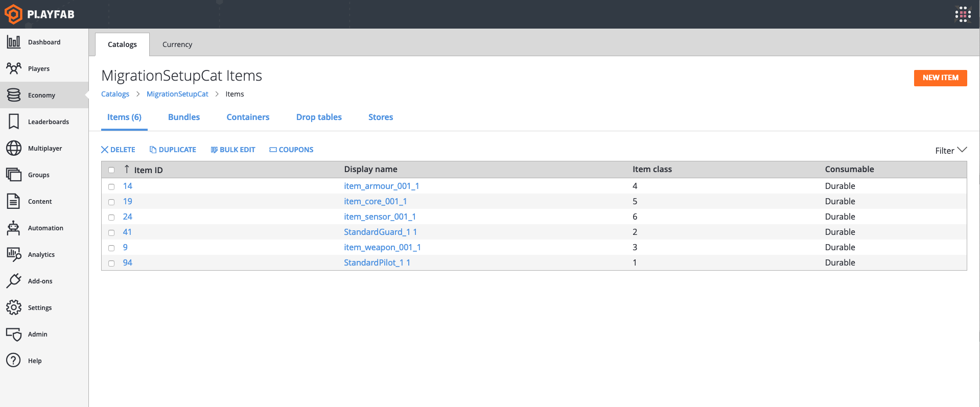Screen dimensions: 980x407
Task: Sort by Item ID arrow icon
Action: coord(127,169)
